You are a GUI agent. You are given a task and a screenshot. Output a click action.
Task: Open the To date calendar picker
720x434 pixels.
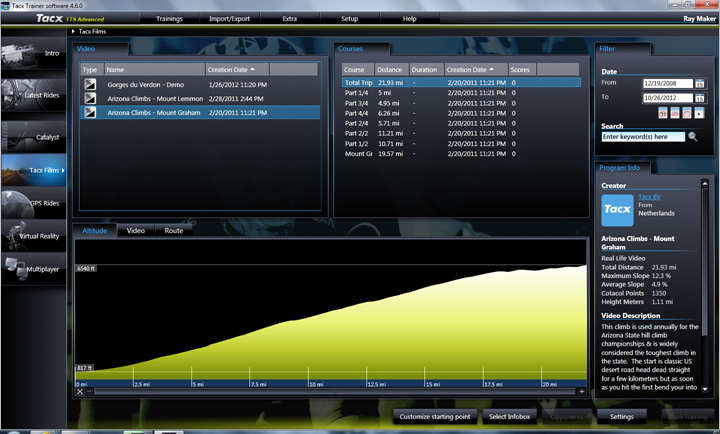[699, 98]
